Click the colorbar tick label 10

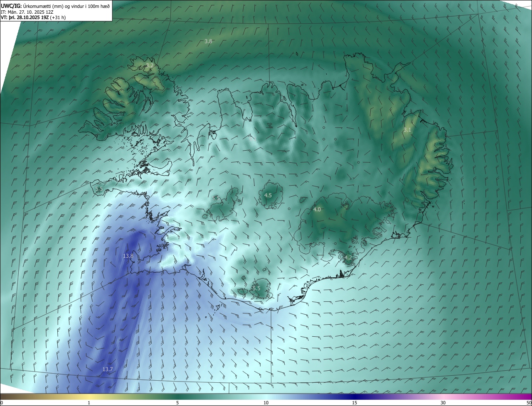[x=266, y=403]
